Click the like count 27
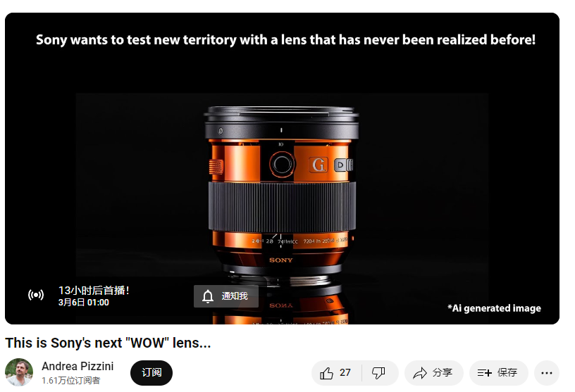The width and height of the screenshot is (575, 392). 345,372
